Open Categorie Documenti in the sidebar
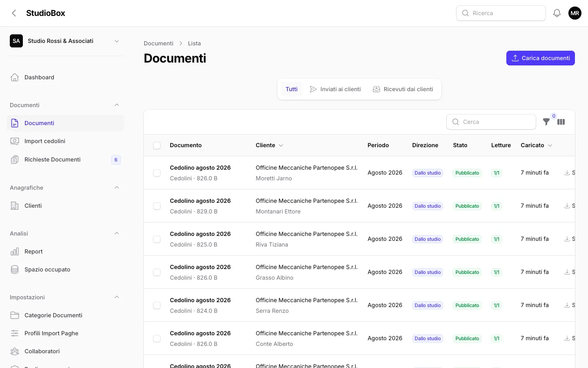 click(x=65, y=315)
